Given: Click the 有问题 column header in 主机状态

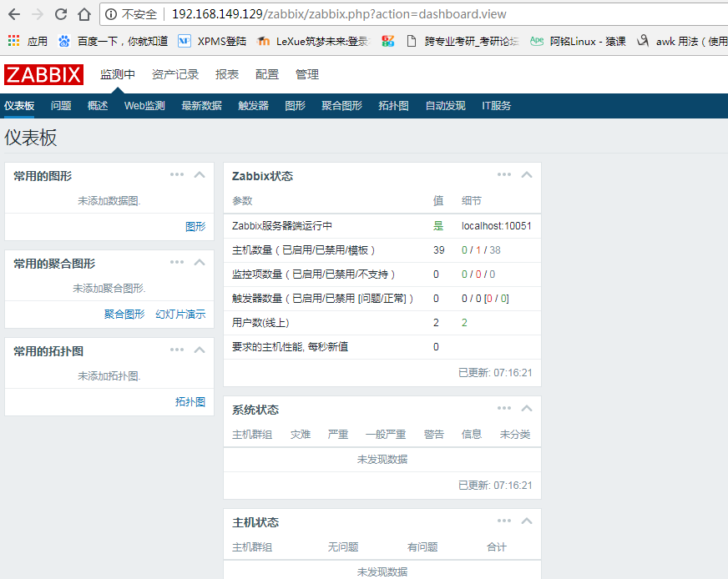Looking at the screenshot, I should [x=422, y=547].
